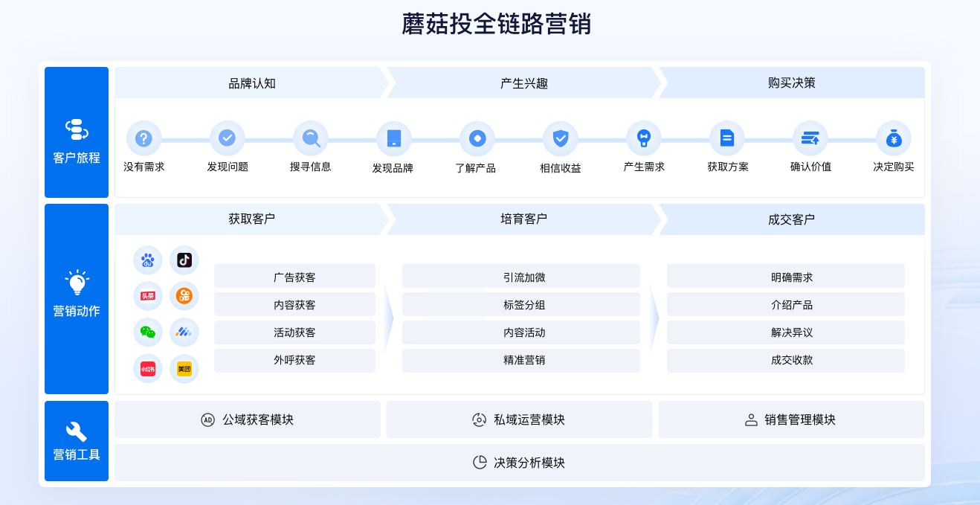Click the 发现问题 label
980x505 pixels.
click(x=228, y=167)
